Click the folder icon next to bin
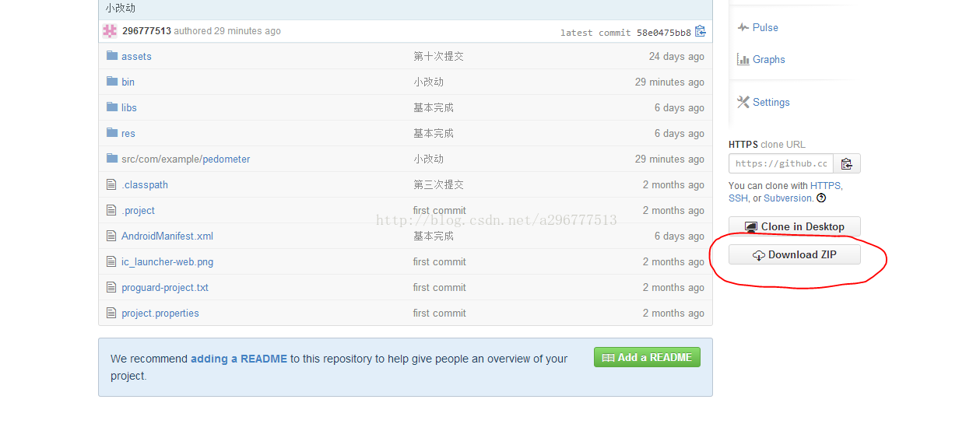This screenshot has height=424, width=980. click(112, 81)
